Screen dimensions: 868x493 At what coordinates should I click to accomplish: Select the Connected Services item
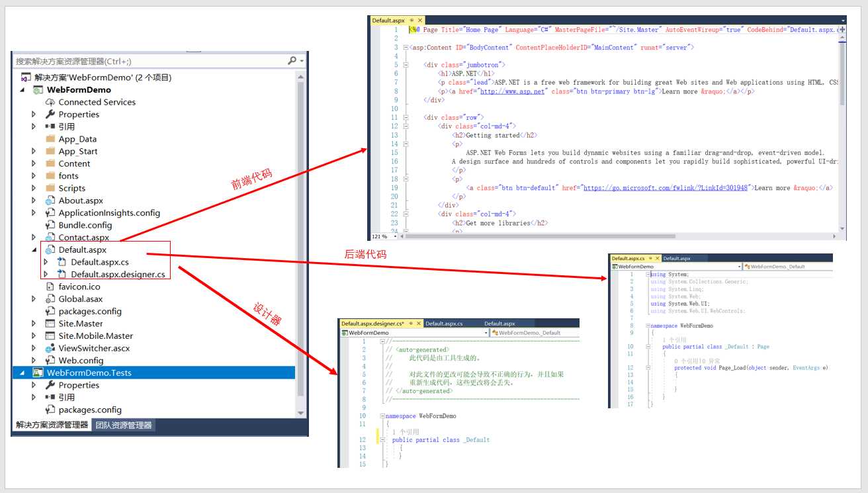(97, 102)
